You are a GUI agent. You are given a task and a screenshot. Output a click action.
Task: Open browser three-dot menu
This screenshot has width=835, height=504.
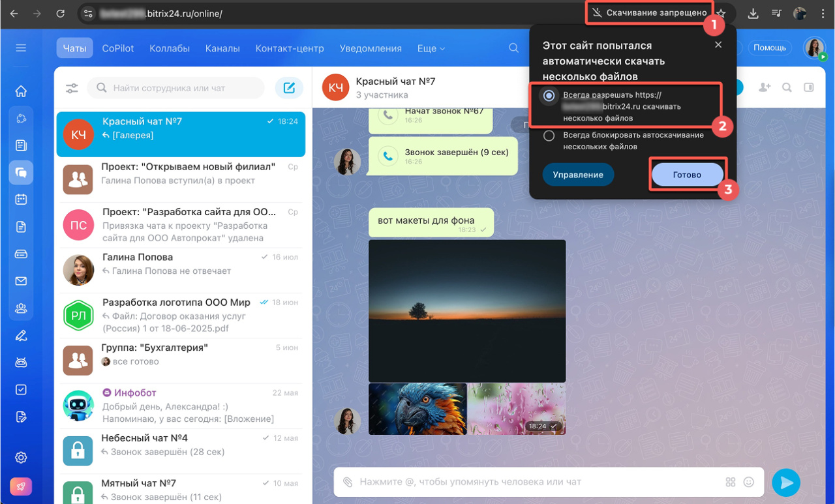(x=823, y=13)
